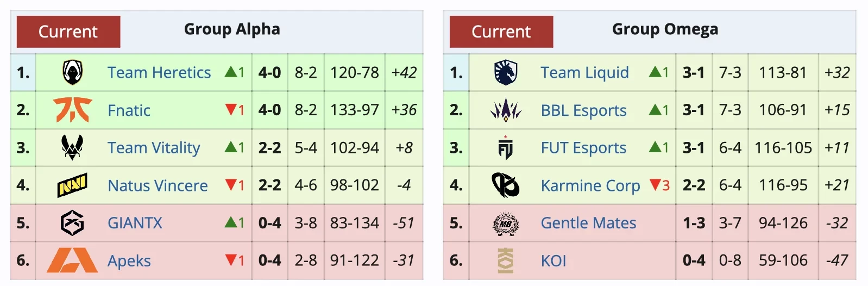Click the GIANTX logo icon
The image size is (868, 286).
coord(72,223)
